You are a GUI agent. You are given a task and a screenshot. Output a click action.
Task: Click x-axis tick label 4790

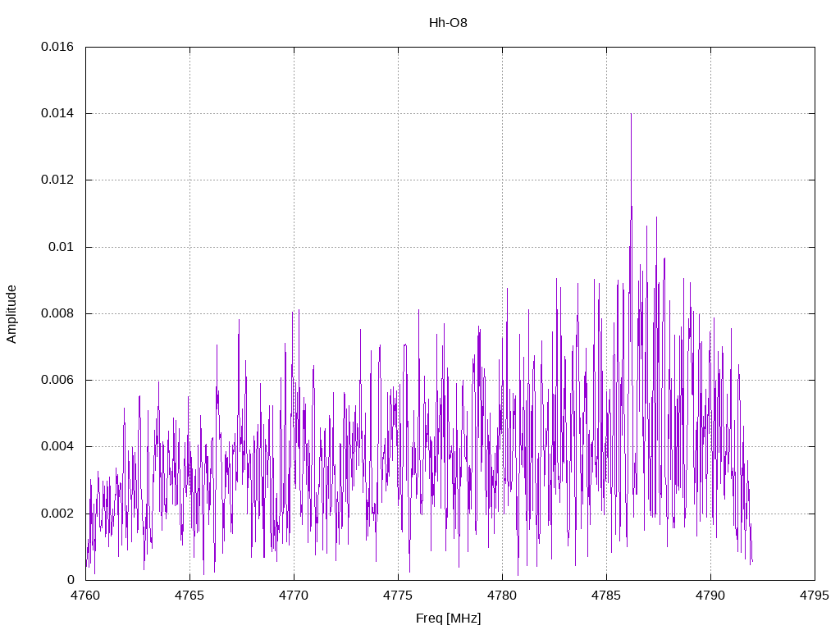coord(711,596)
